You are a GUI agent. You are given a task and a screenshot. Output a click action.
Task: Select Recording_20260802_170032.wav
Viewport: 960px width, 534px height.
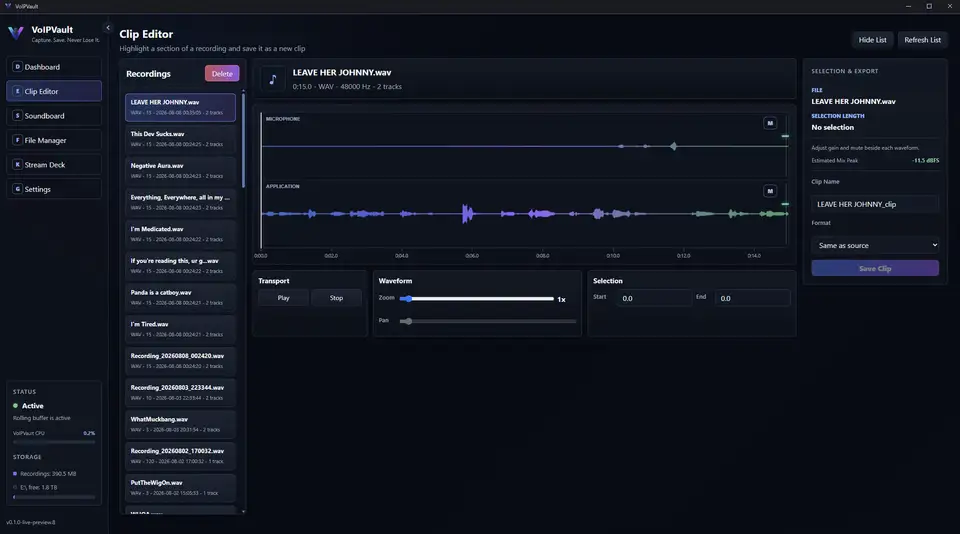180,456
